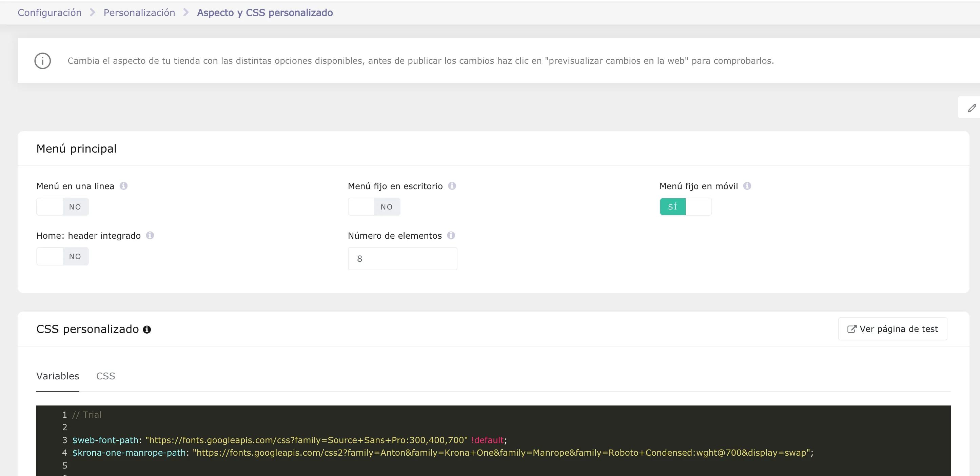
Task: Switch to the Variables tab
Action: click(x=58, y=376)
